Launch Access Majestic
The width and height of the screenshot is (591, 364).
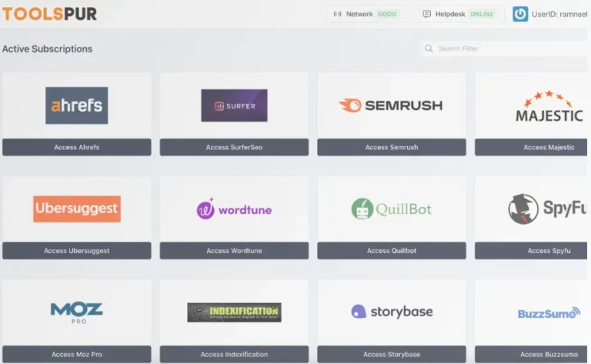(531, 147)
